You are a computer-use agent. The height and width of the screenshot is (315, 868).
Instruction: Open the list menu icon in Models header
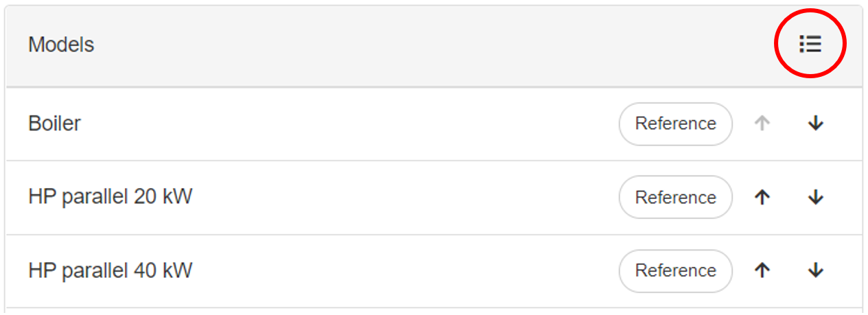coord(810,45)
